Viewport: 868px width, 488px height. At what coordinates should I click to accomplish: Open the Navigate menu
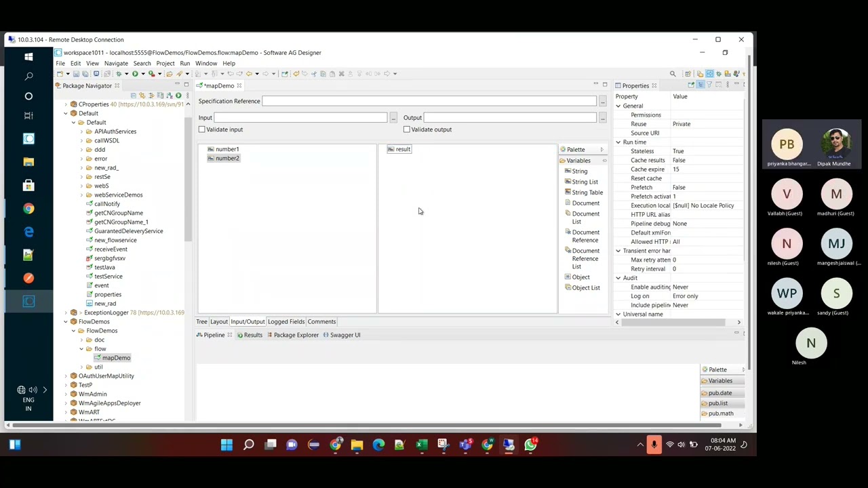click(116, 63)
